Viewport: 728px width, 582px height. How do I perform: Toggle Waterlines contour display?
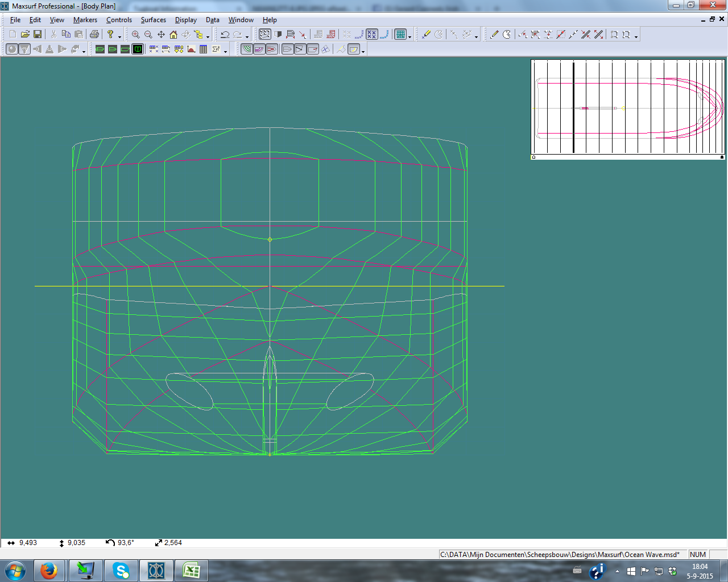click(x=271, y=49)
